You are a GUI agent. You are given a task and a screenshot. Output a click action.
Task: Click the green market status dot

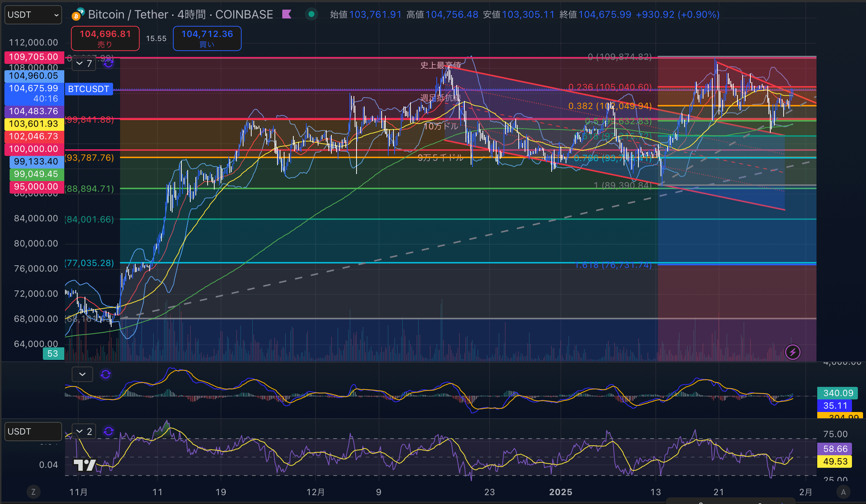(311, 14)
